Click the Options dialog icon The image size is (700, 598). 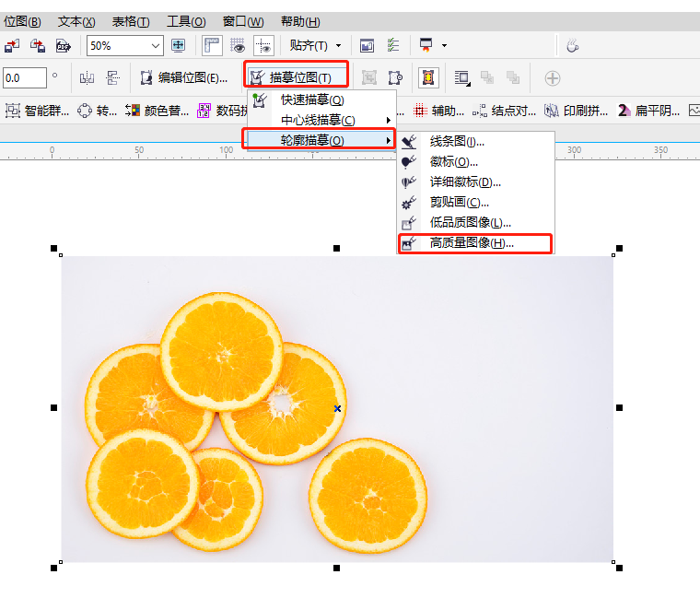(367, 45)
